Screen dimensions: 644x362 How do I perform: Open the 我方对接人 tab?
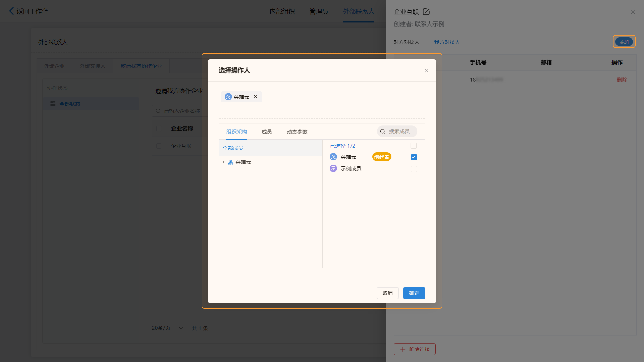pyautogui.click(x=447, y=42)
